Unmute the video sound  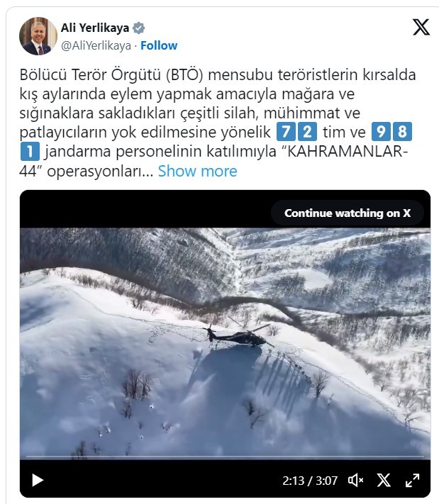tap(356, 480)
